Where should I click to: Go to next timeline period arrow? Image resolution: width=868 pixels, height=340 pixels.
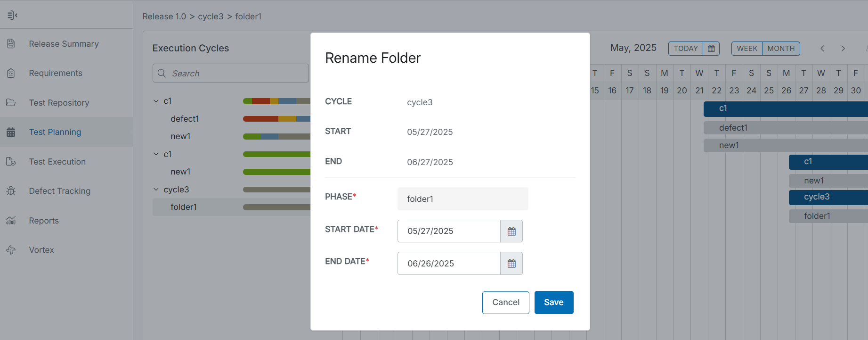pos(843,49)
